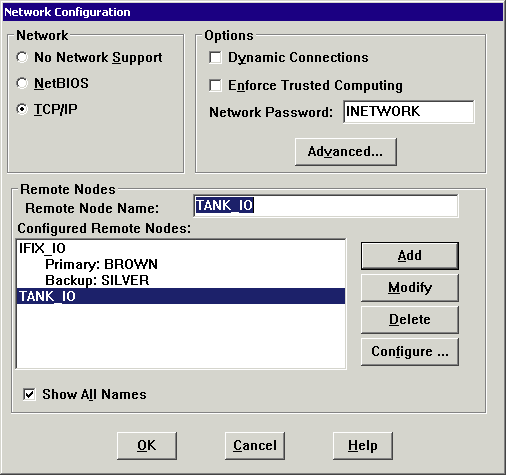This screenshot has height=475, width=506.
Task: Open the Configure dialog for the node
Action: coord(410,352)
